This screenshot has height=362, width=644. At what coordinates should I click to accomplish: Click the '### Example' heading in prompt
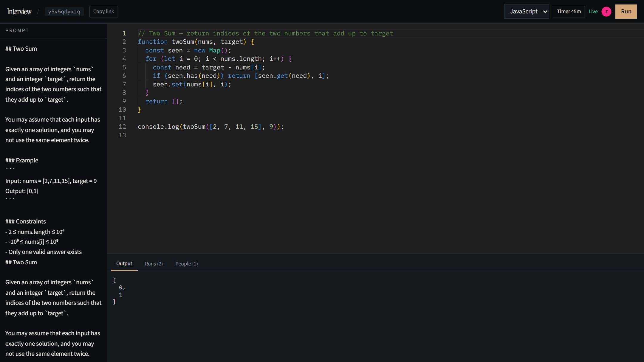(22, 160)
